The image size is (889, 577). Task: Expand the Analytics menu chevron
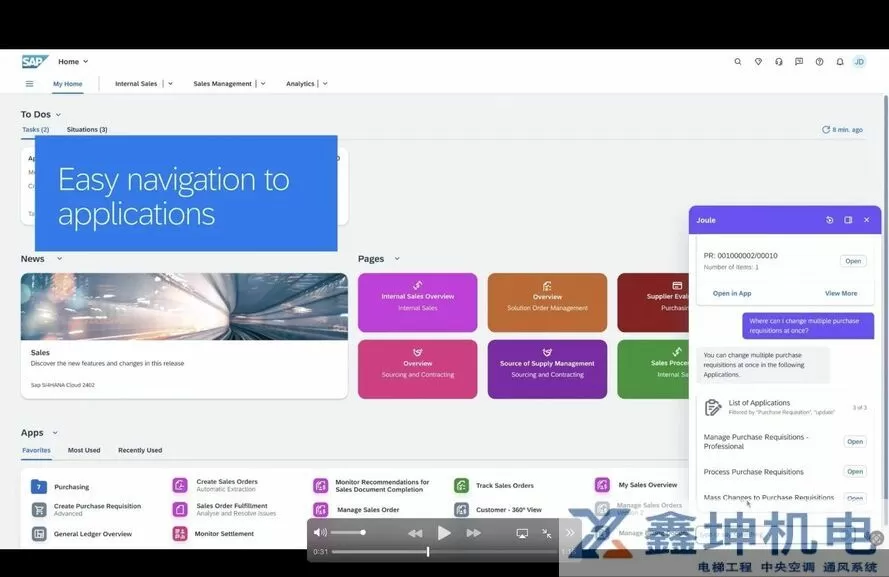coord(325,84)
